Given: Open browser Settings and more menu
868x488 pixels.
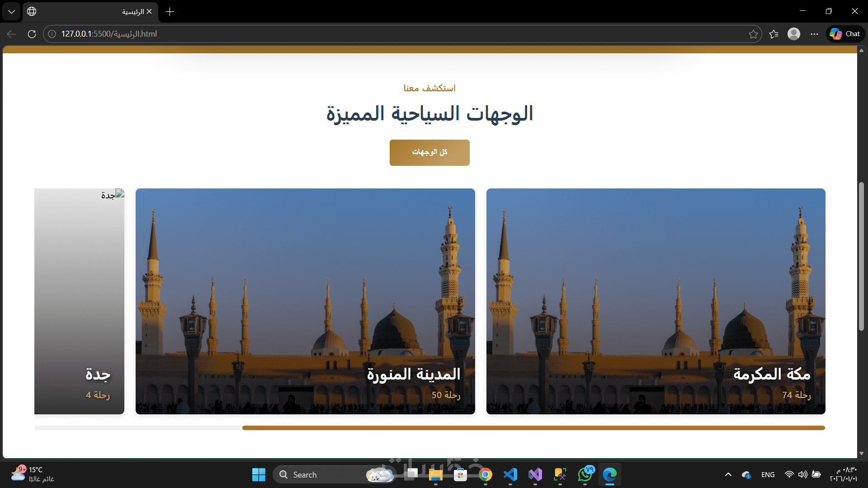Looking at the screenshot, I should (814, 34).
